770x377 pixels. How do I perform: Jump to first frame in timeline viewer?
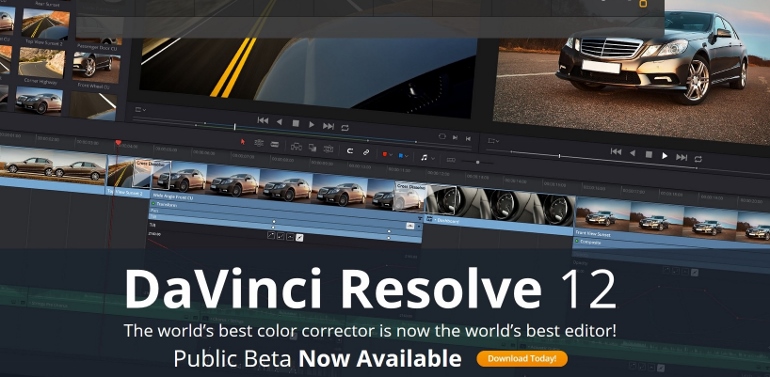(x=616, y=152)
